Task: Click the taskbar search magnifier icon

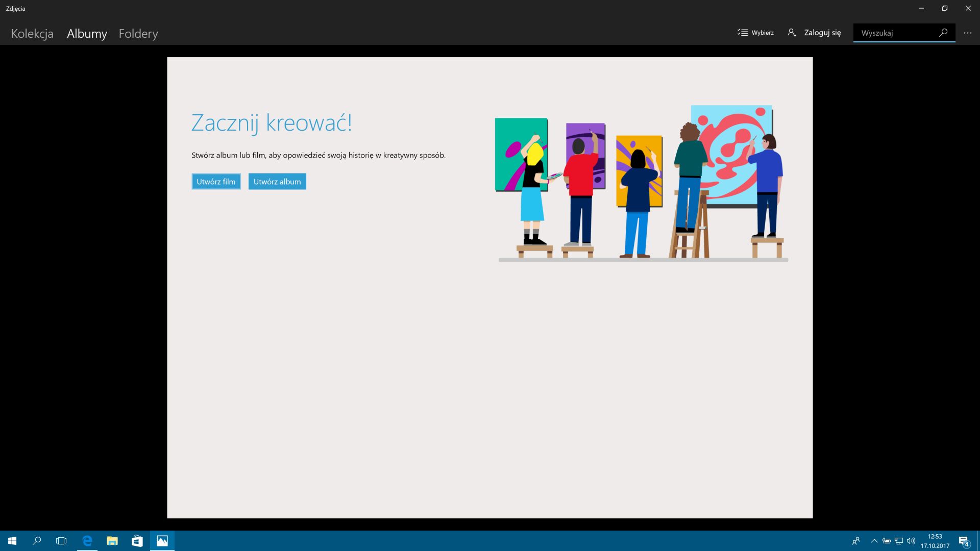Action: click(x=37, y=541)
